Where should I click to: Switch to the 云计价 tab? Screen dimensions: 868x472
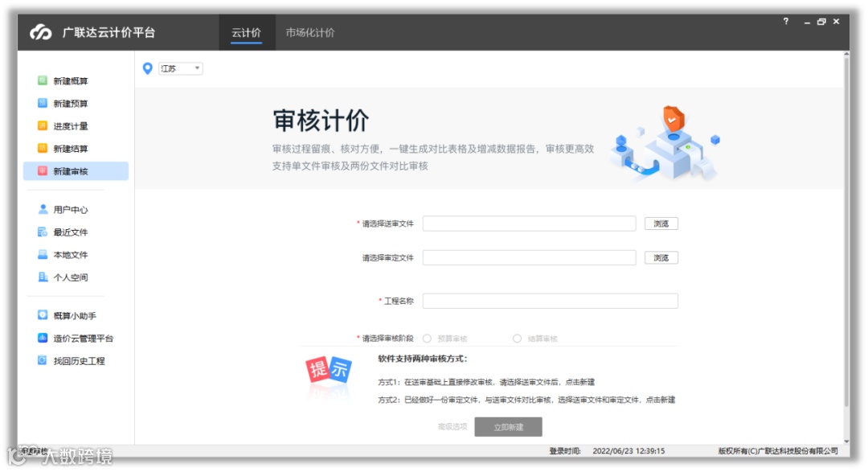coord(246,33)
